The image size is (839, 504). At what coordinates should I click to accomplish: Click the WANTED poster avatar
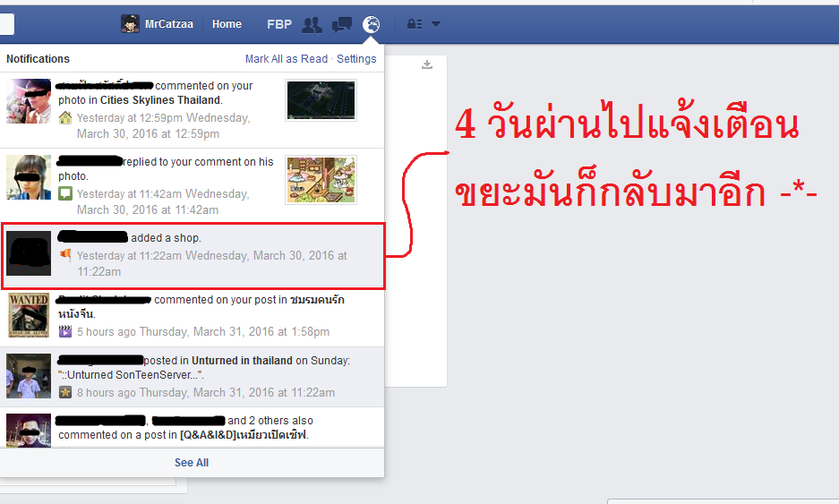29,314
